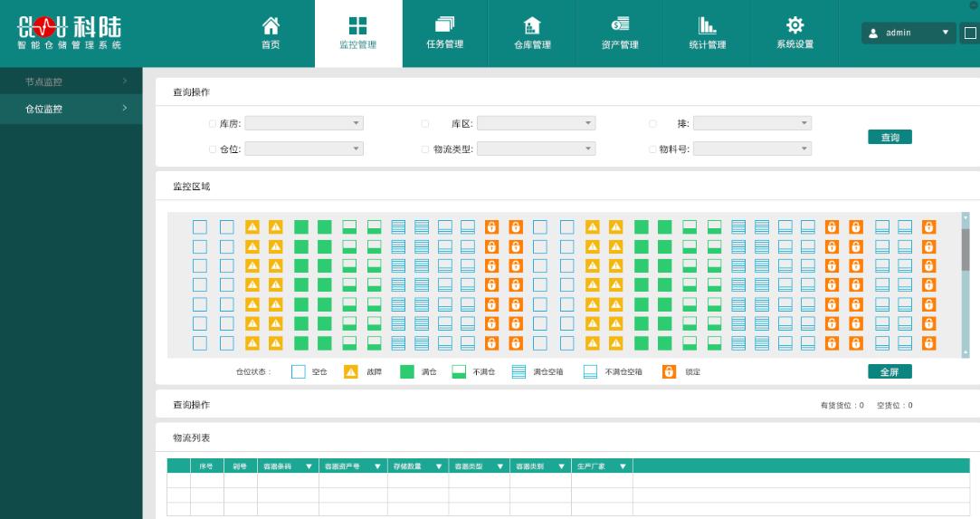
Task: Open 仓库管理 warehouse management icon
Action: click(x=532, y=26)
